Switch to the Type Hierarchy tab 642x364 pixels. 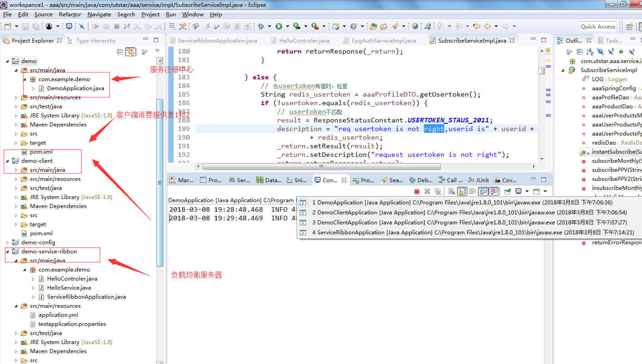[x=91, y=40]
